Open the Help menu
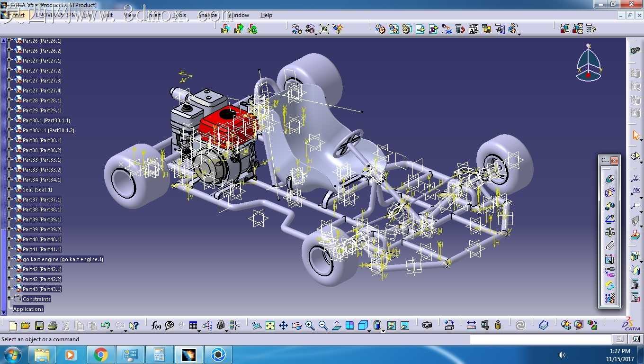This screenshot has width=644, height=364. pos(266,15)
